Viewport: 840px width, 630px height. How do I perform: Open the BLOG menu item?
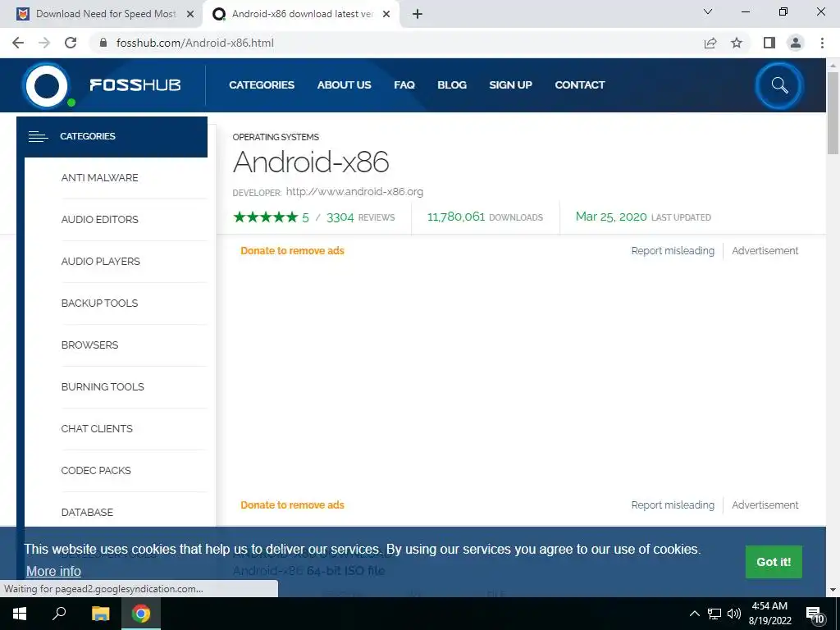(452, 84)
